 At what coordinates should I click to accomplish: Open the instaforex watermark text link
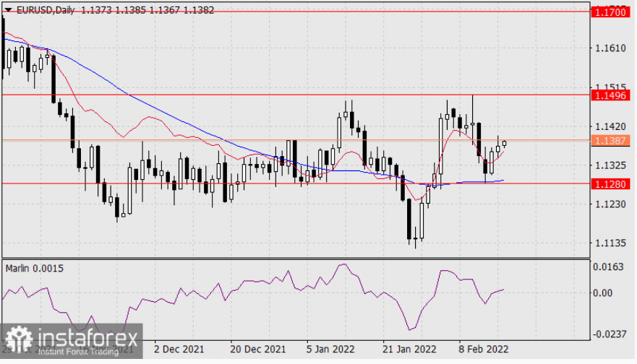point(88,337)
